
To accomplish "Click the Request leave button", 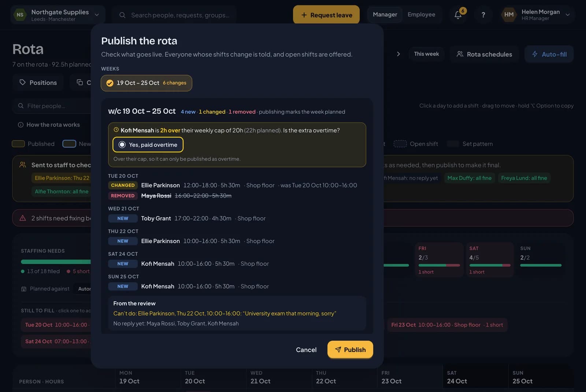I will [326, 15].
